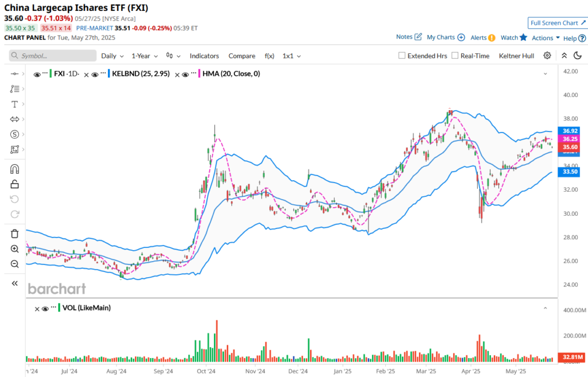
Task: Collapse the drawing tools sidebar
Action: (15, 283)
